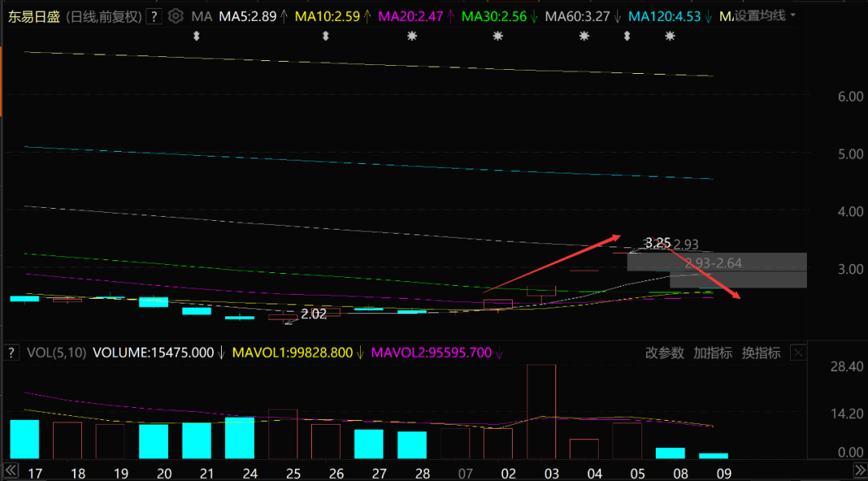The width and height of the screenshot is (868, 481).
Task: Click the 5.00 price axis label
Action: coord(850,154)
